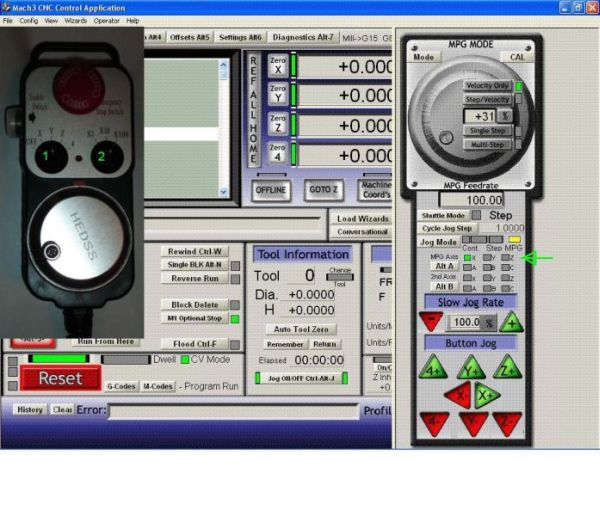Click the percent button beside +31 value

[505, 116]
